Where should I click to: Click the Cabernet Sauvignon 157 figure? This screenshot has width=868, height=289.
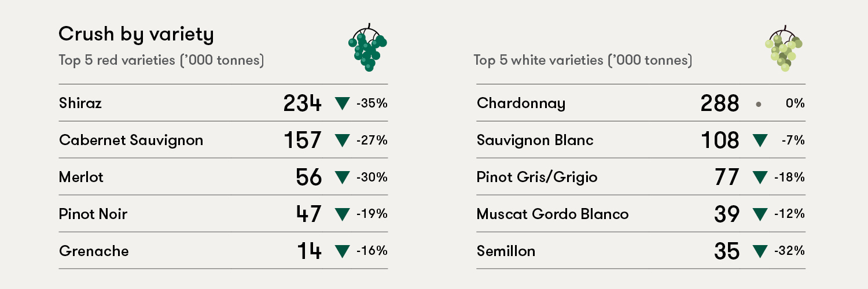303,140
